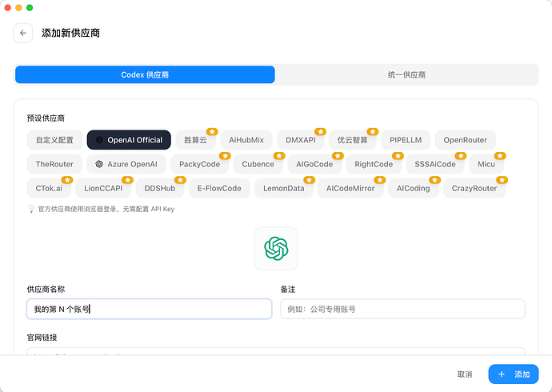Focus the 供应商名称 input field
This screenshot has width=552, height=392.
pyautogui.click(x=150, y=309)
